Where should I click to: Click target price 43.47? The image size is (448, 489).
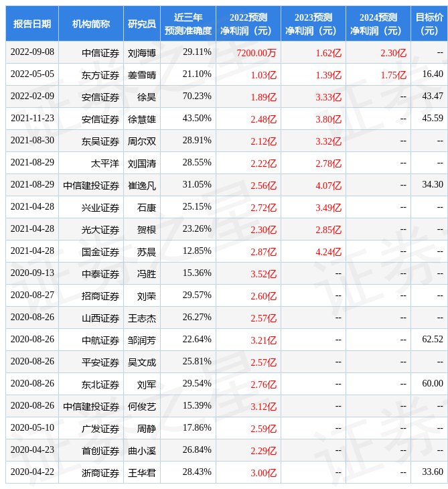point(433,96)
